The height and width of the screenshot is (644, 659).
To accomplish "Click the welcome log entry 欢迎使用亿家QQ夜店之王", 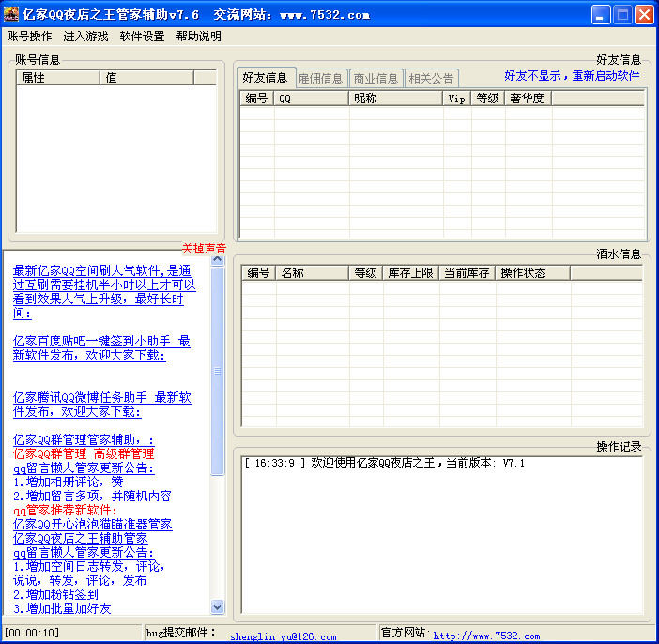I will (385, 463).
